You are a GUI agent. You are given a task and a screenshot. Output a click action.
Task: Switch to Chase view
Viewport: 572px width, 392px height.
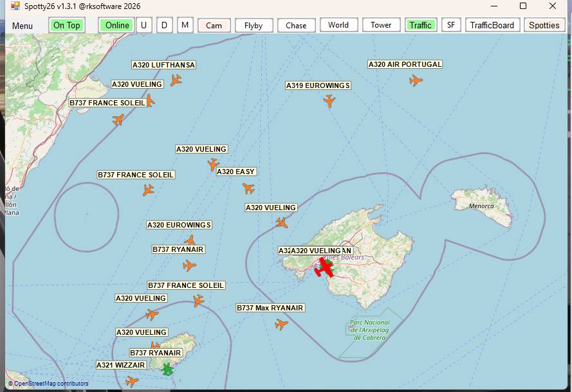[296, 26]
